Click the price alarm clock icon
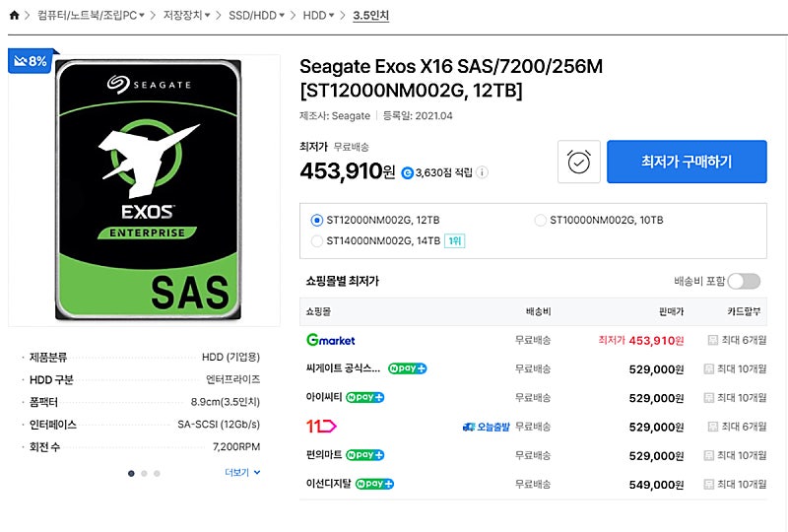 pyautogui.click(x=578, y=162)
